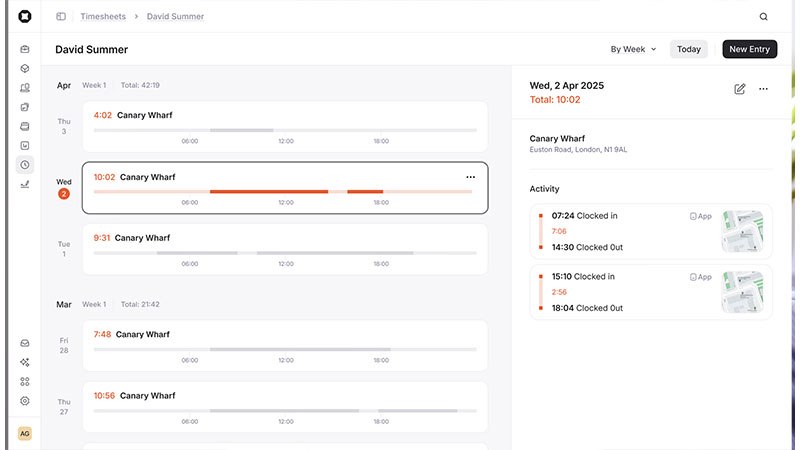Viewport: 800px width, 450px height.
Task: Toggle the sidebar panel icon beside Timesheets
Action: tap(61, 16)
